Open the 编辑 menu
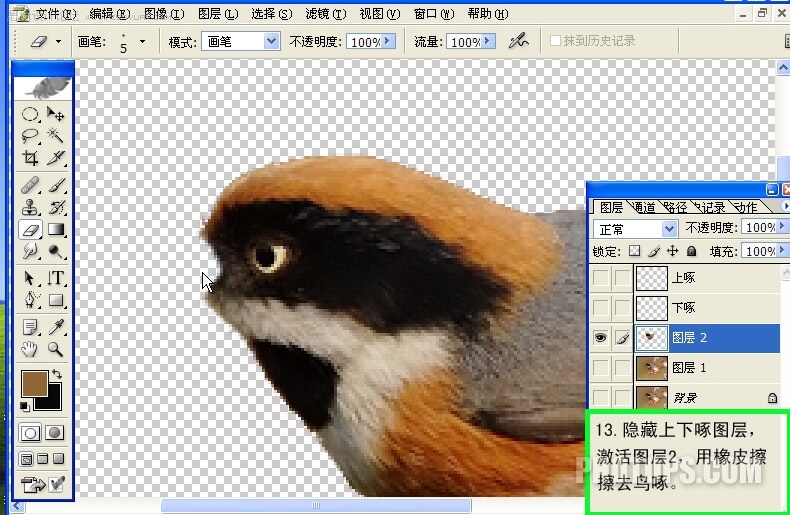 (109, 14)
